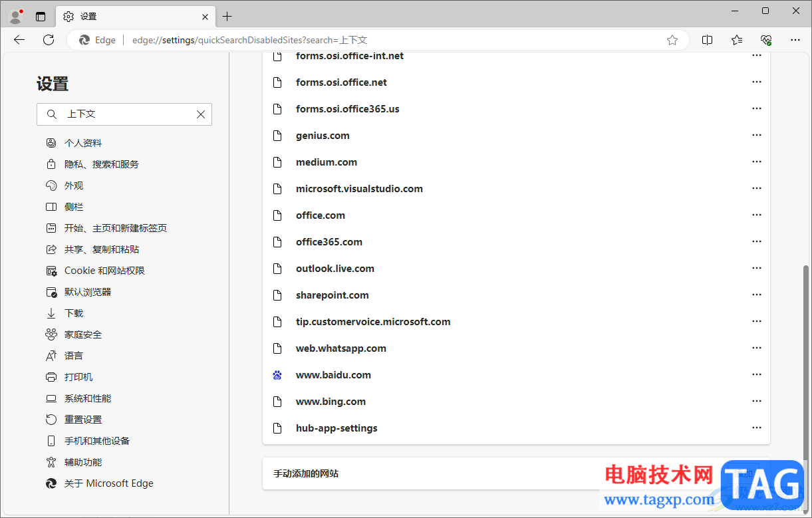This screenshot has height=518, width=812.
Task: Open more options for www.bing.com
Action: tap(756, 401)
